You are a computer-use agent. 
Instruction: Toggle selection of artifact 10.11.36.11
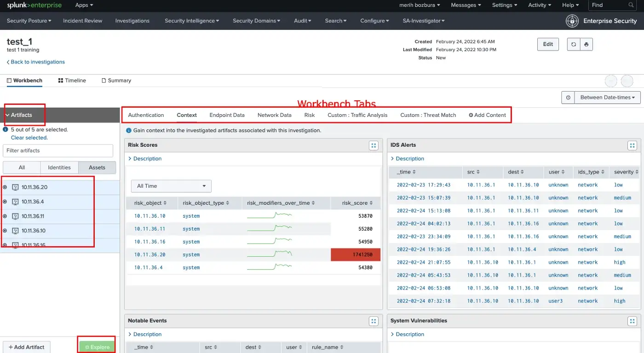(x=5, y=216)
